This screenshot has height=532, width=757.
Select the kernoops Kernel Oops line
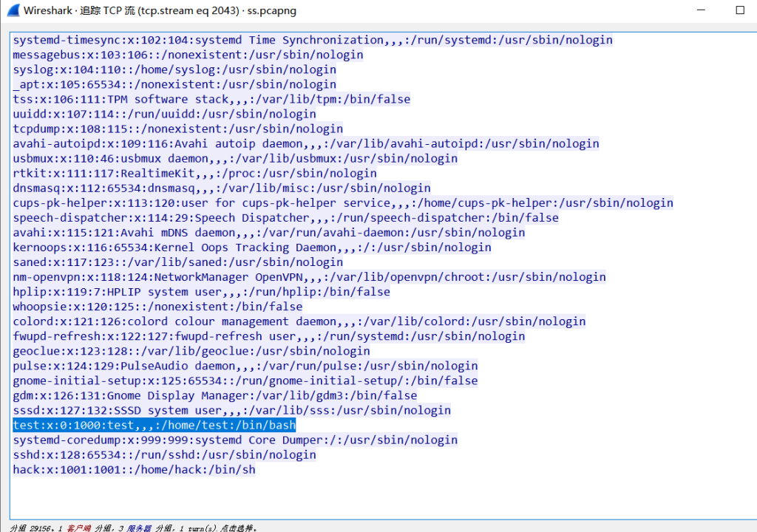pyautogui.click(x=251, y=248)
